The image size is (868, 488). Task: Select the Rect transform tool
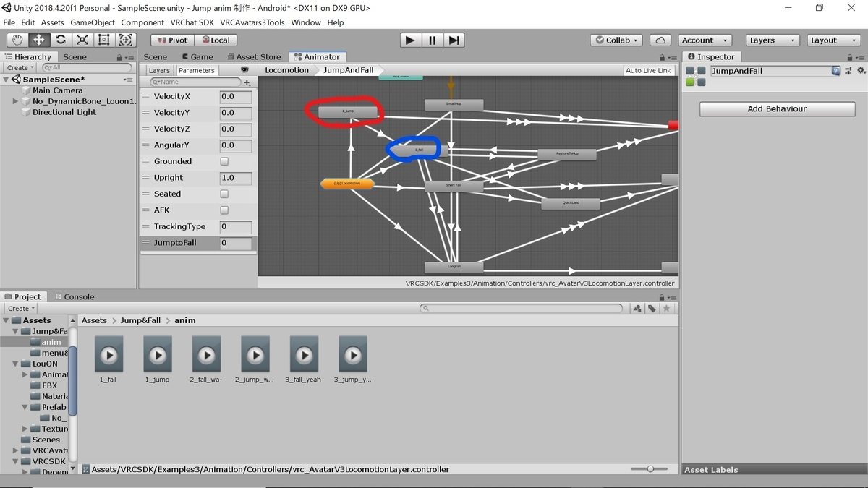(103, 40)
